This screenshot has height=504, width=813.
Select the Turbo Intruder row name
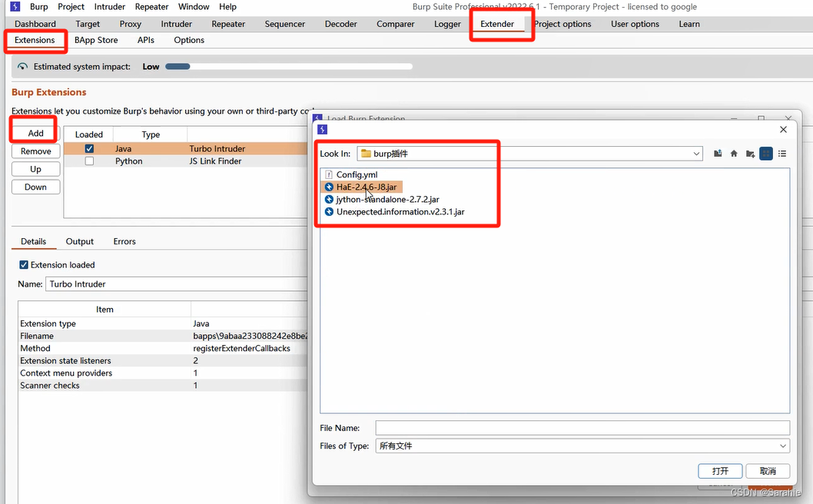(x=217, y=149)
